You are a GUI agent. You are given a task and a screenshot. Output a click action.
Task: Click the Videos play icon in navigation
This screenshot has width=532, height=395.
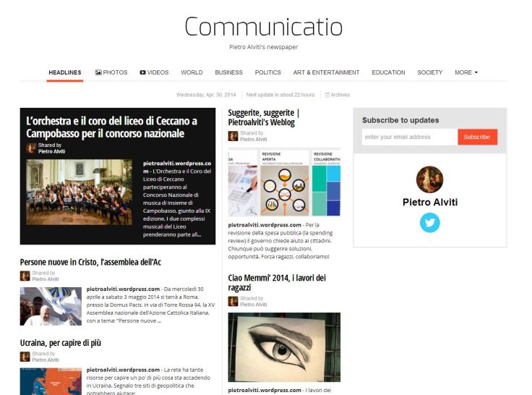pos(143,72)
